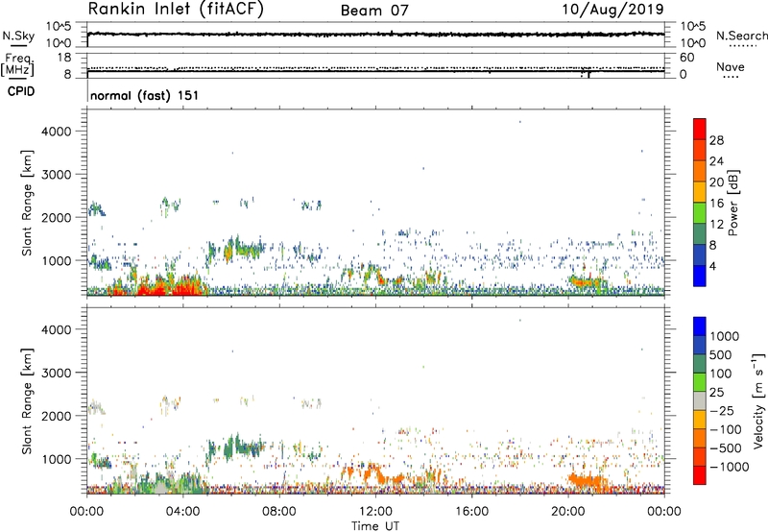Screen dimensions: 768x532
Task: Select the 'Beam 07' header label
Action: click(x=374, y=11)
